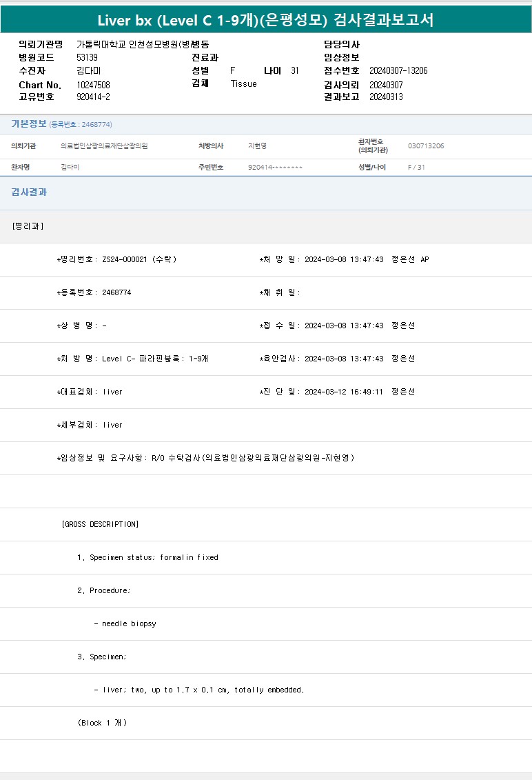Click the 'needle biopsy' procedure text

125,623
